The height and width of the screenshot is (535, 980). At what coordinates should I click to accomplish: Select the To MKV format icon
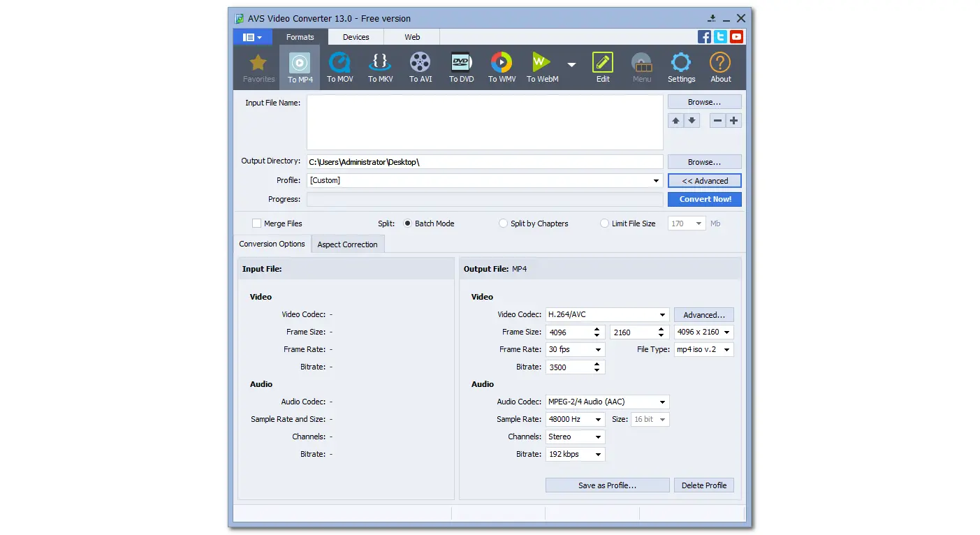click(381, 68)
